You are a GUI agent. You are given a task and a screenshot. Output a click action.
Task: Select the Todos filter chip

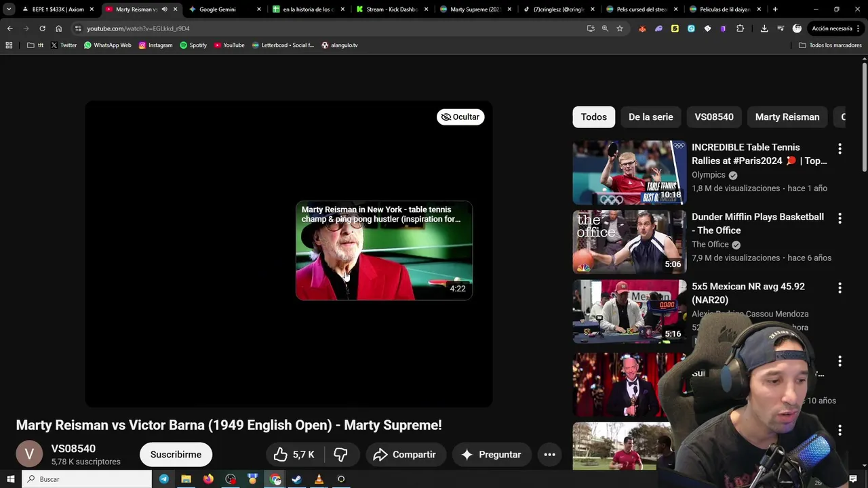[593, 117]
